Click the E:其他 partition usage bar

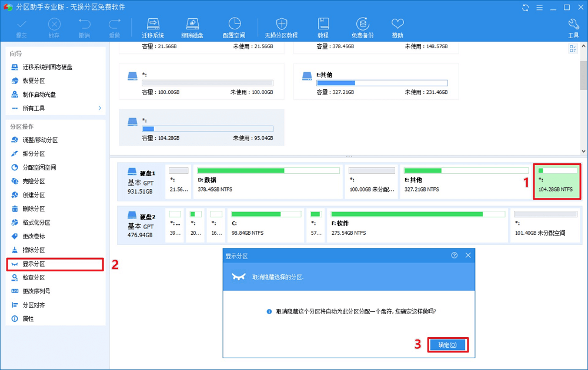(382, 83)
